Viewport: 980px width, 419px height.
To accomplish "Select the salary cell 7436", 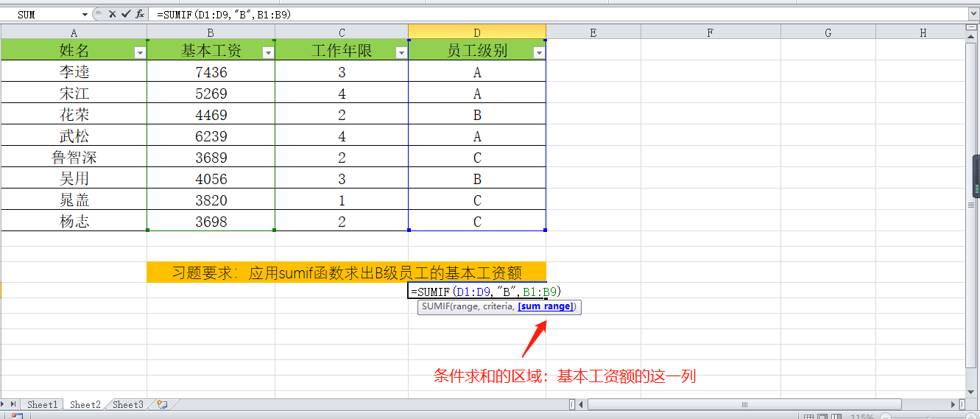I will pos(211,72).
